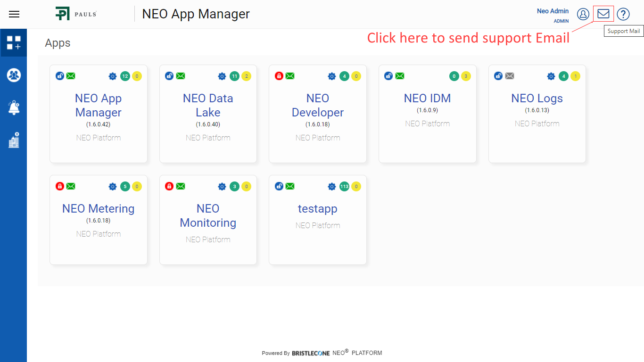The image size is (644, 362).
Task: Click green badge 3 on NEO Monitoring
Action: click(x=235, y=187)
